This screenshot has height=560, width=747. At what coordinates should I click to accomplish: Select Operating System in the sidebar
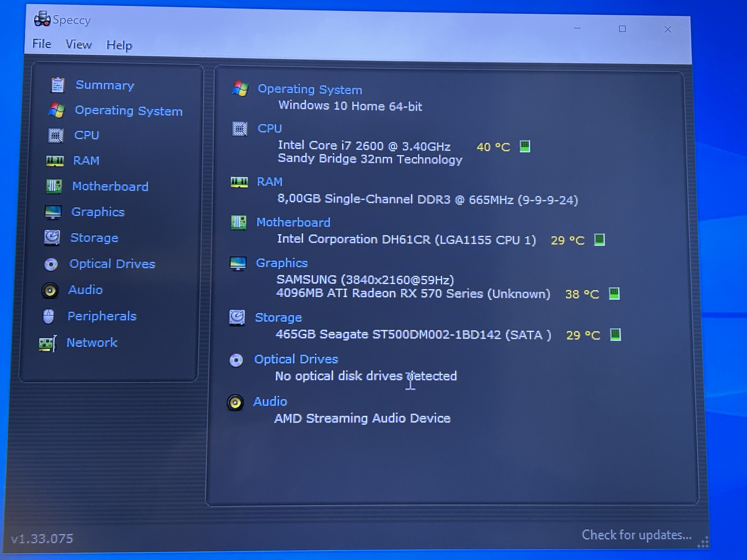tap(129, 111)
